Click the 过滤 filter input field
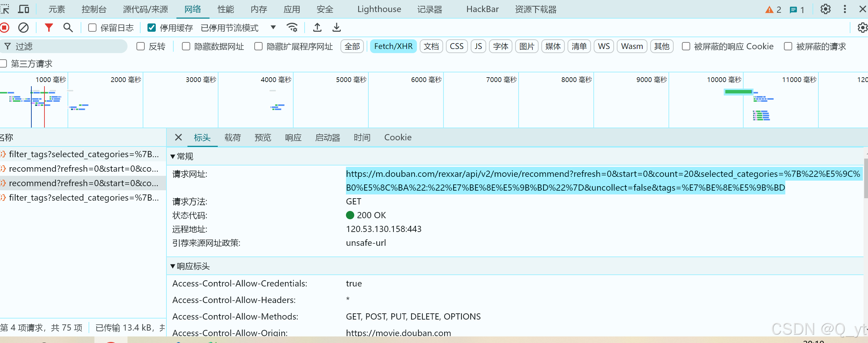Screen dimensions: 868x343 click(x=64, y=46)
